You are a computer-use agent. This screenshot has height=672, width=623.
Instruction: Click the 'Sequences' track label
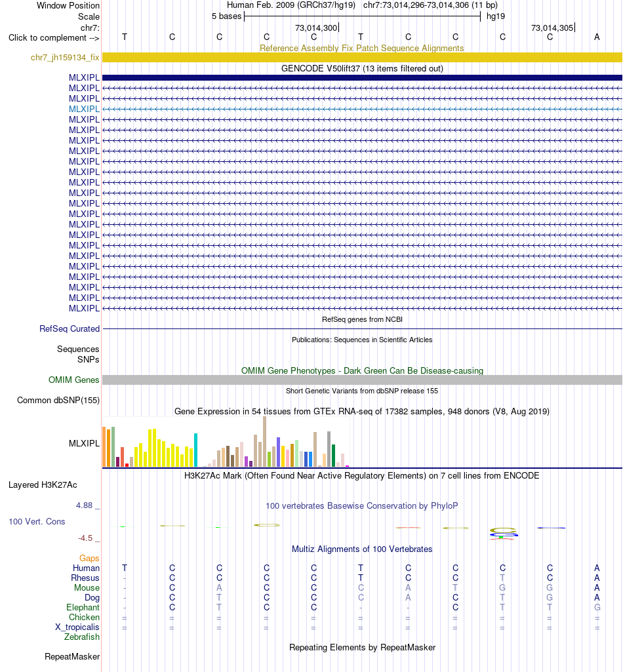click(78, 349)
